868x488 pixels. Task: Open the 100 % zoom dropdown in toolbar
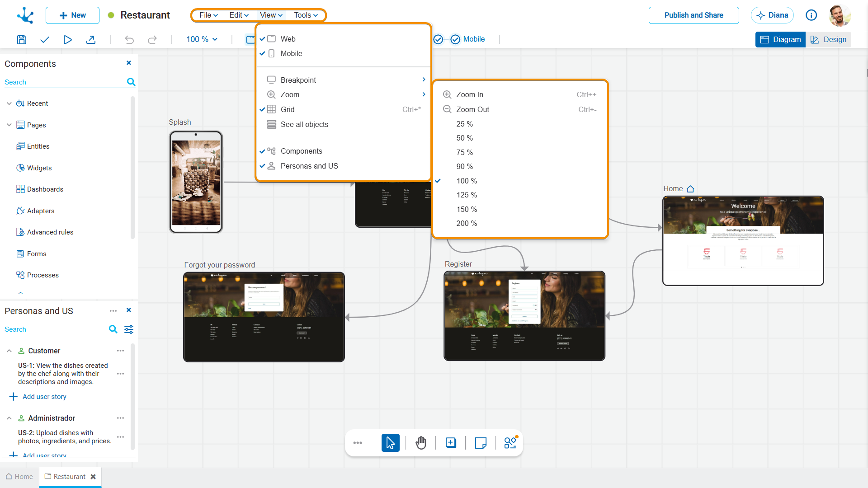[202, 39]
